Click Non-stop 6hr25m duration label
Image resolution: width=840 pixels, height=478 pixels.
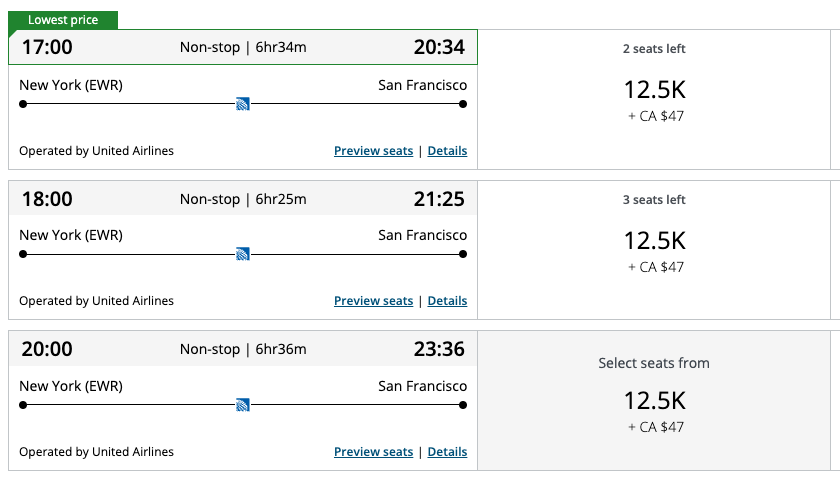243,199
